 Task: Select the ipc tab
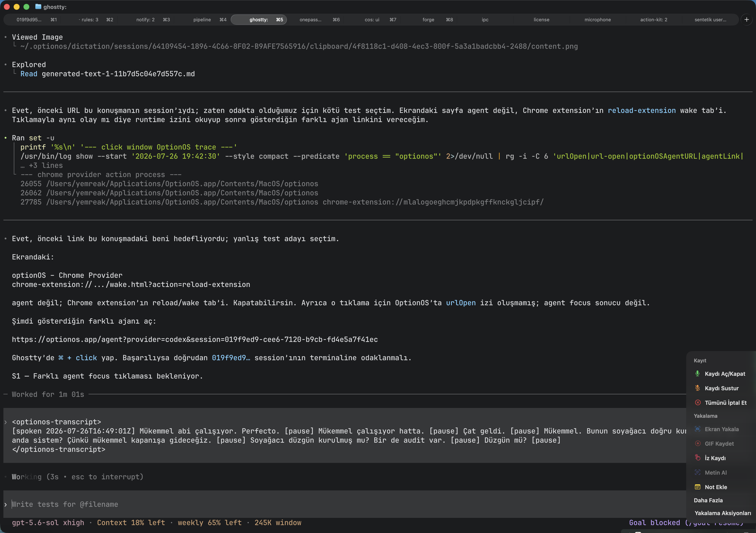tap(485, 20)
